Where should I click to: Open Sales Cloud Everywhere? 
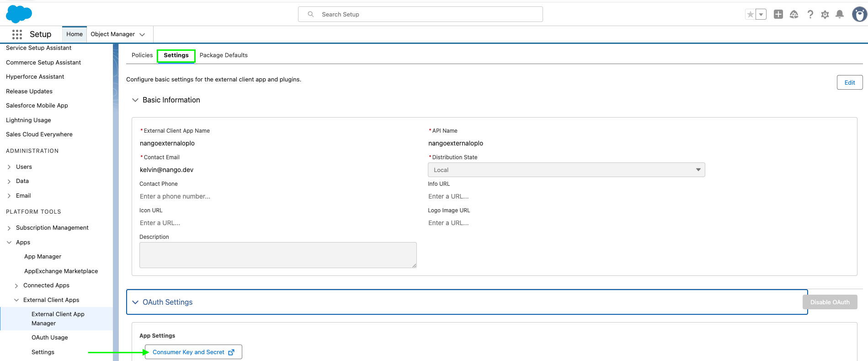[39, 135]
